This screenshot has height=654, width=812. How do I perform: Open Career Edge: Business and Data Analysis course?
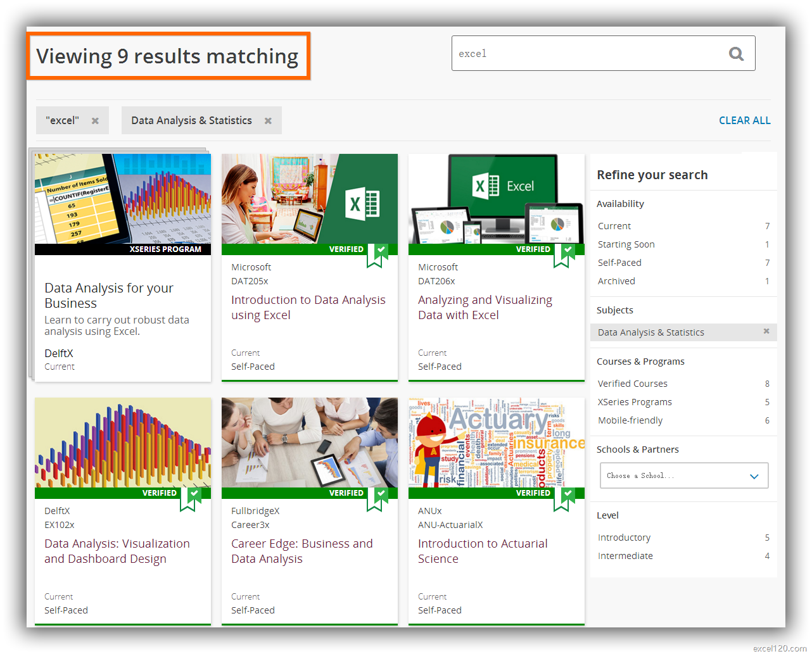[x=301, y=551]
